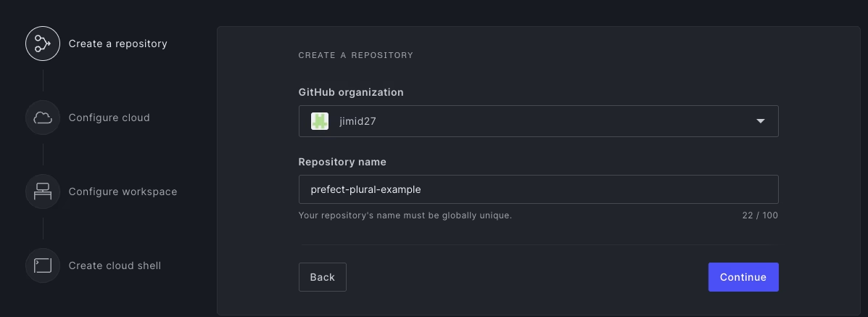
Task: Expand the organization dropdown caret arrow
Action: [x=761, y=121]
